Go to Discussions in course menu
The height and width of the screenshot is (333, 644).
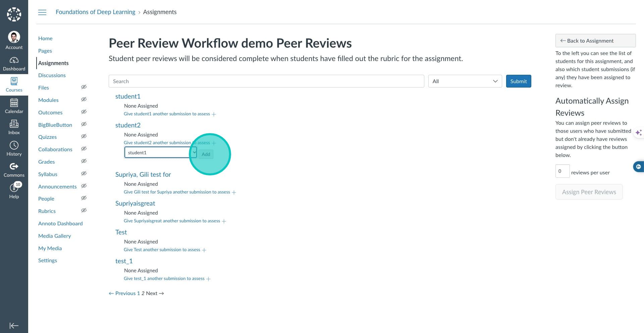[52, 75]
